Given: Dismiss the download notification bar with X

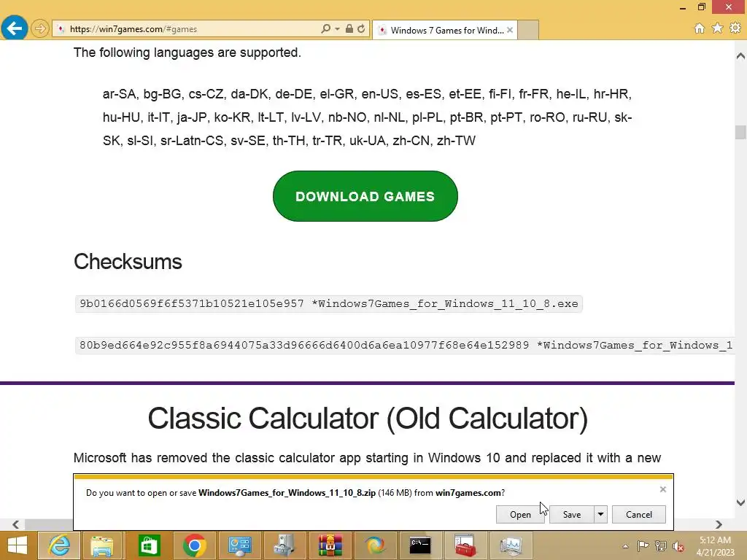Looking at the screenshot, I should click(x=662, y=489).
